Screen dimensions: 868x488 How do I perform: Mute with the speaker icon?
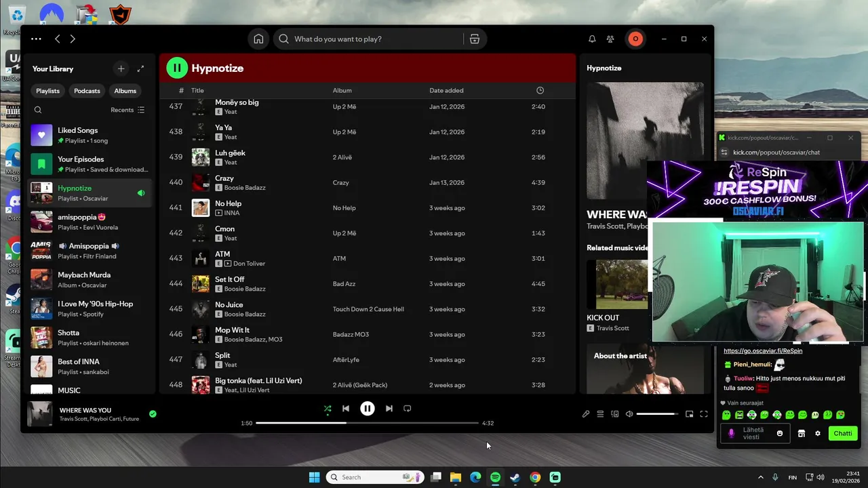(x=629, y=414)
